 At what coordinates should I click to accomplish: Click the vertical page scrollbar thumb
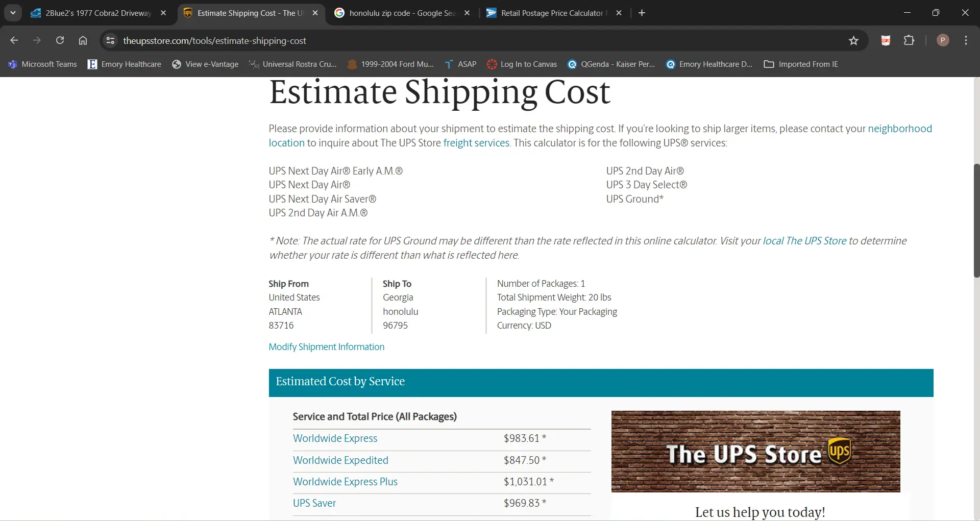(x=976, y=220)
